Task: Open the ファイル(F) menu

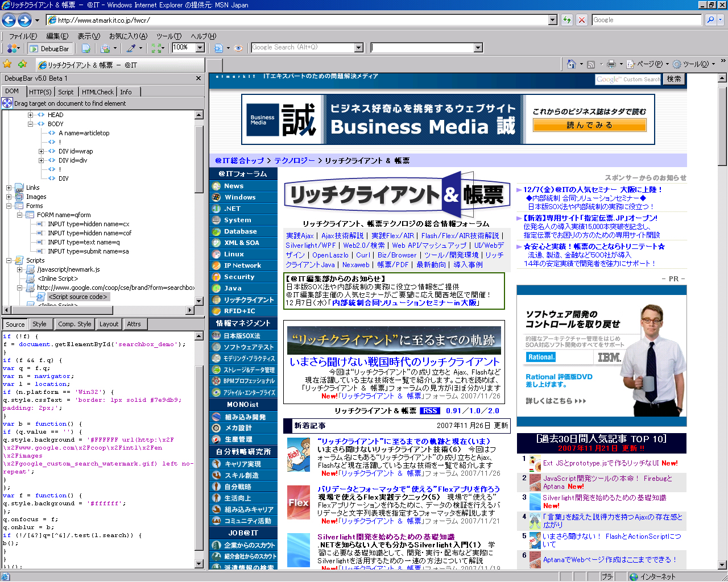Action: [23, 36]
